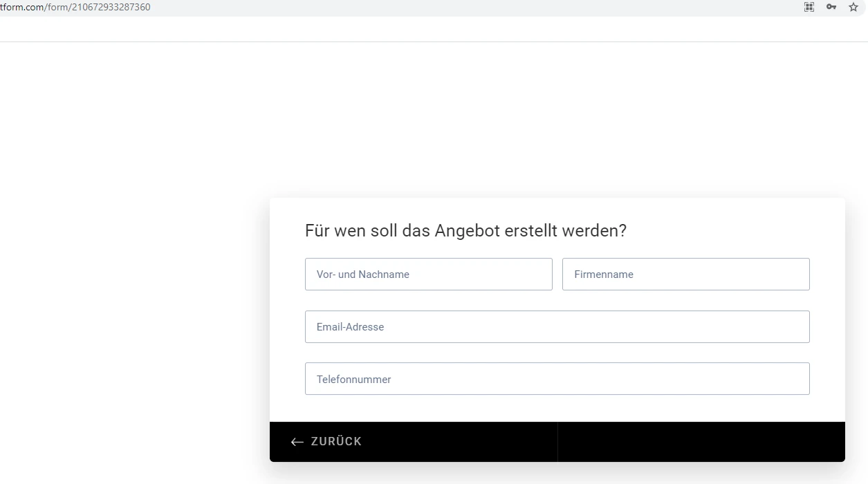The width and height of the screenshot is (868, 484).
Task: Click the 'Vor- und Nachname' placeholder text
Action: [363, 274]
